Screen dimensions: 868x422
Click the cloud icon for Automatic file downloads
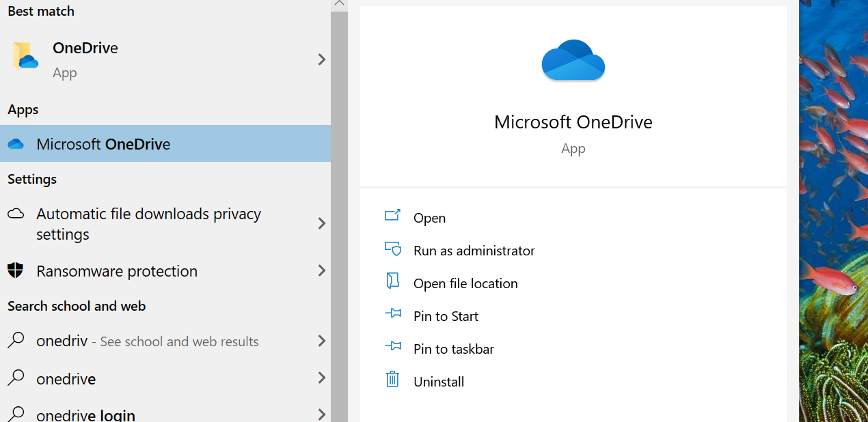(16, 214)
